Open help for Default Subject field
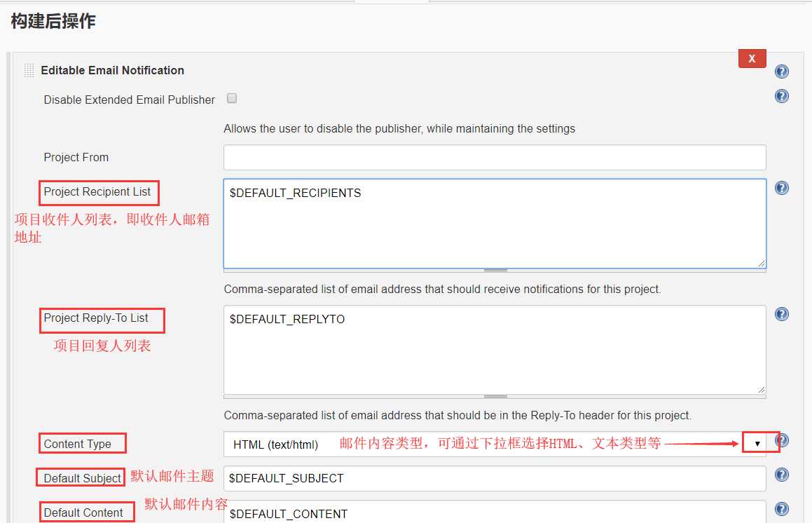Image resolution: width=812 pixels, height=523 pixels. point(781,475)
